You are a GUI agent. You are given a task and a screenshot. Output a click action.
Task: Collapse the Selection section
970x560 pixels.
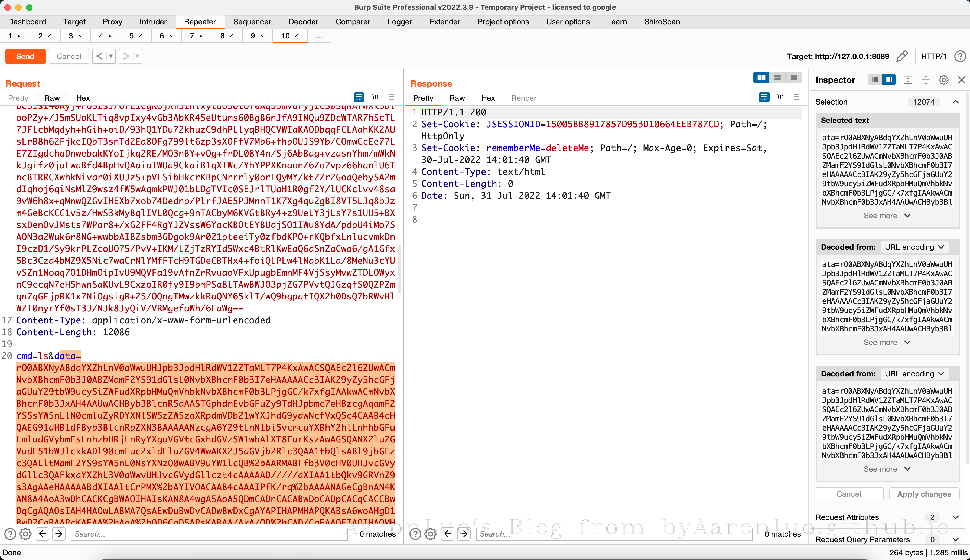(x=955, y=102)
